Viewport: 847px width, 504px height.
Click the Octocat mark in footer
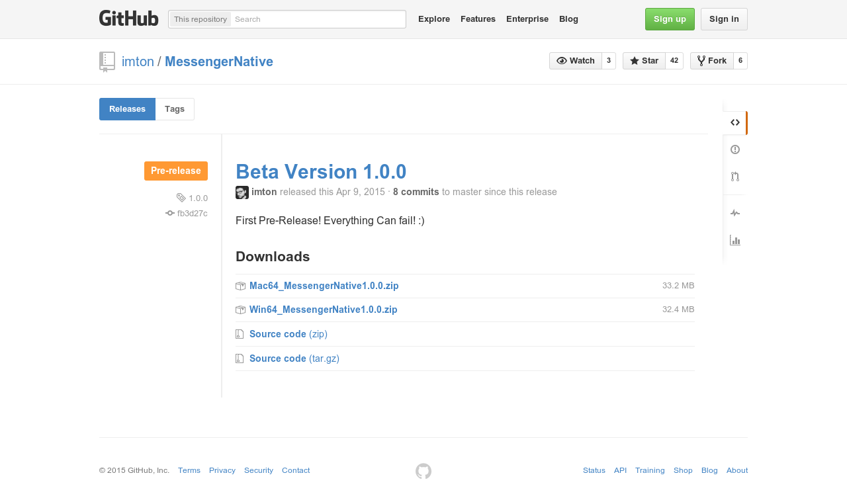tap(423, 471)
